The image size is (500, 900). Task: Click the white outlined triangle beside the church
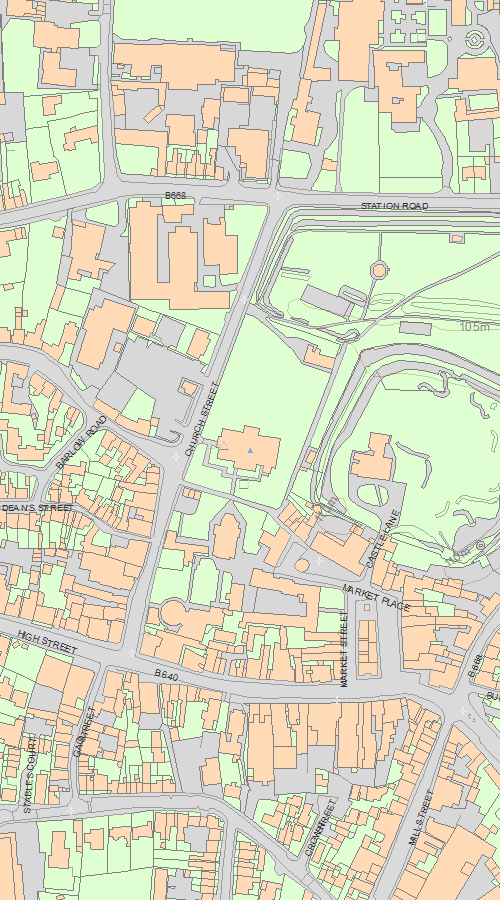pyautogui.click(x=224, y=445)
